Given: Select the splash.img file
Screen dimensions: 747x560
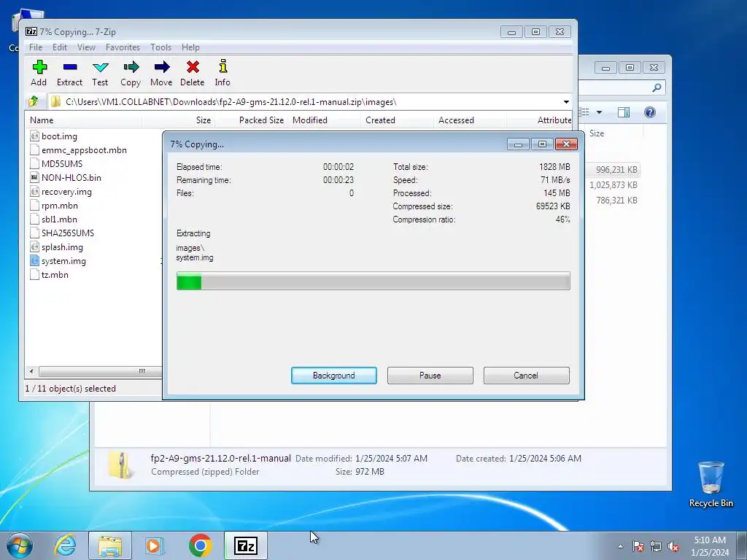Looking at the screenshot, I should (62, 247).
